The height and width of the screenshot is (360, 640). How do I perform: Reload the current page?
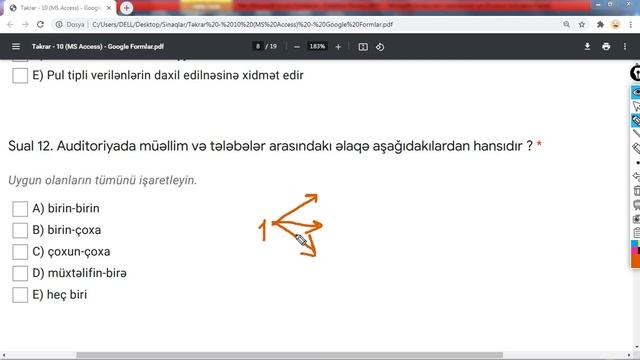pos(40,24)
